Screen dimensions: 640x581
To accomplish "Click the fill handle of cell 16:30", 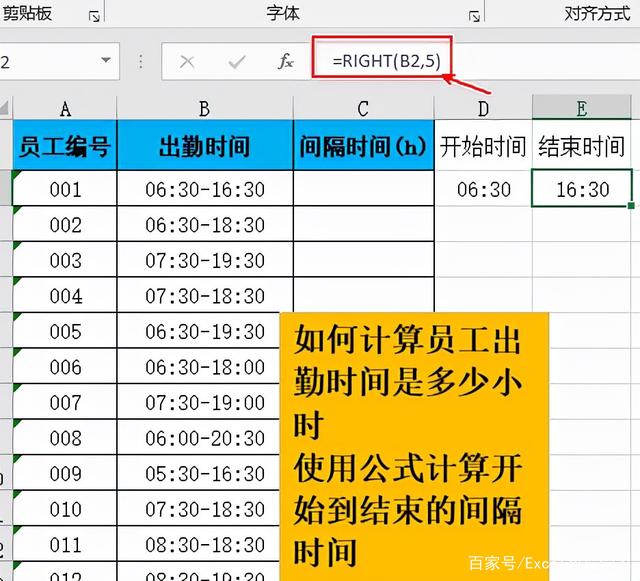I will (631, 205).
